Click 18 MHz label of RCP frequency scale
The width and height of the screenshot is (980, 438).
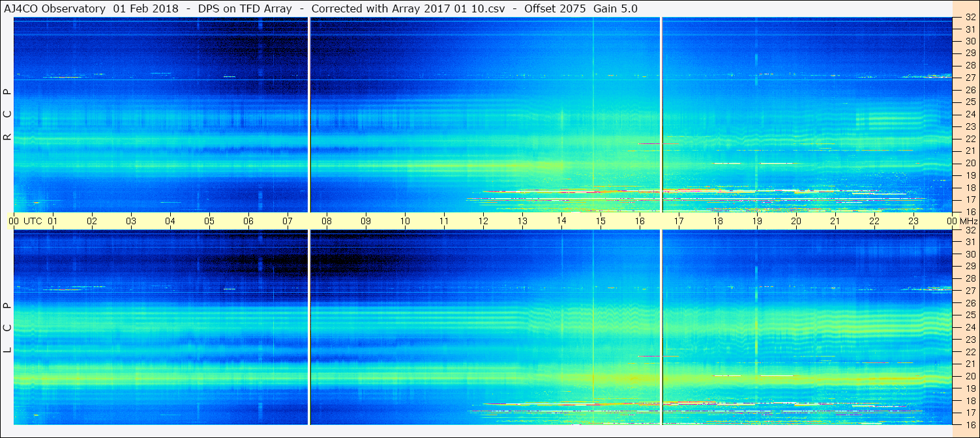click(x=970, y=187)
